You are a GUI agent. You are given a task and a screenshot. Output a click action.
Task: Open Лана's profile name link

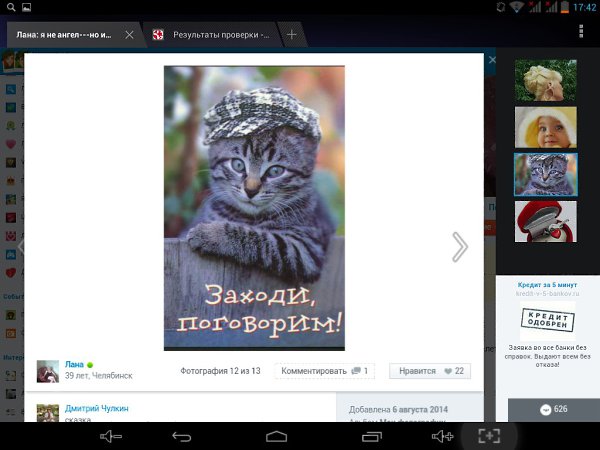(x=75, y=364)
